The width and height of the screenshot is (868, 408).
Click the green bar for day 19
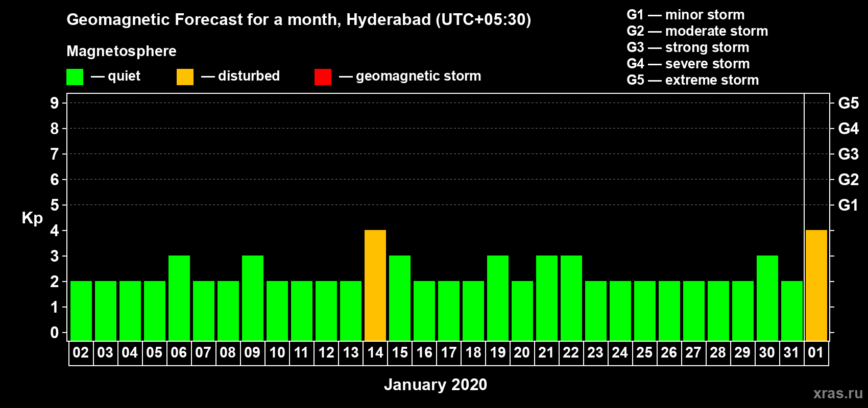click(498, 298)
